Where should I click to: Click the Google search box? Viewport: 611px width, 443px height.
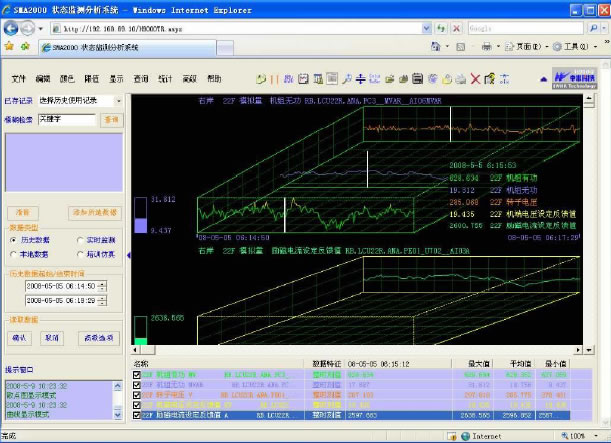526,28
